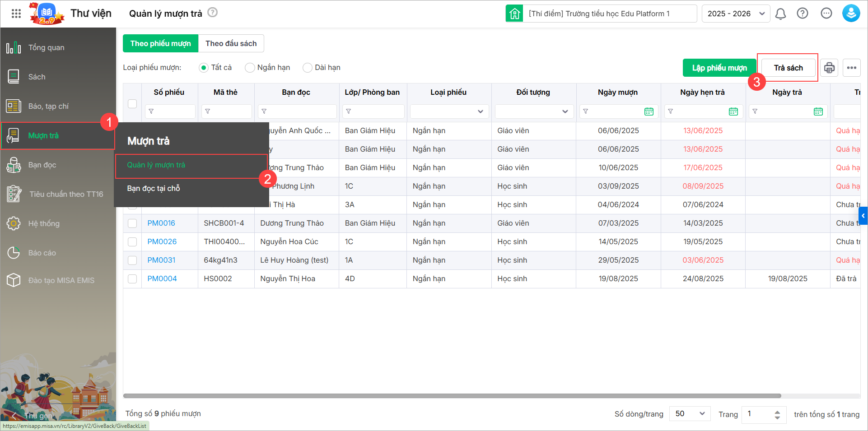Viewport: 868px width, 431px height.
Task: Click the notification bell icon
Action: 780,14
